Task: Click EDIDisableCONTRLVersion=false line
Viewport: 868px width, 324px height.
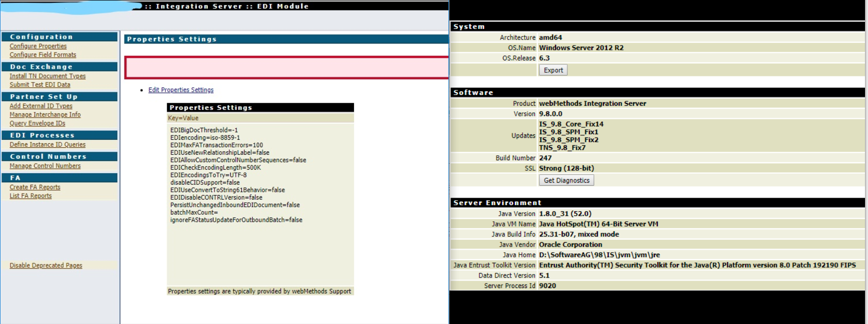Action: (216, 198)
